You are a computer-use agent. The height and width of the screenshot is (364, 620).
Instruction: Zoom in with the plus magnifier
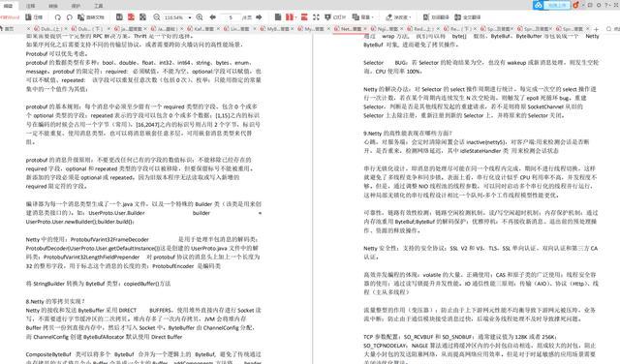[200, 17]
